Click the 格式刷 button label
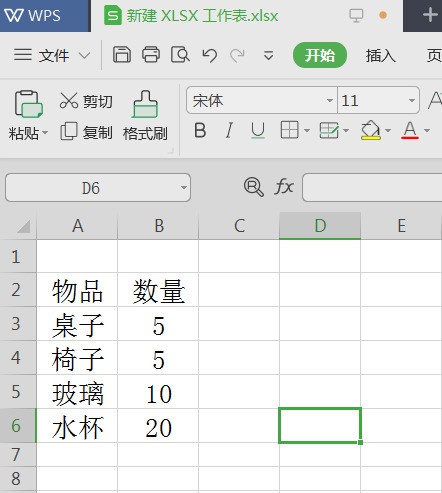Image resolution: width=442 pixels, height=493 pixels. 145,133
